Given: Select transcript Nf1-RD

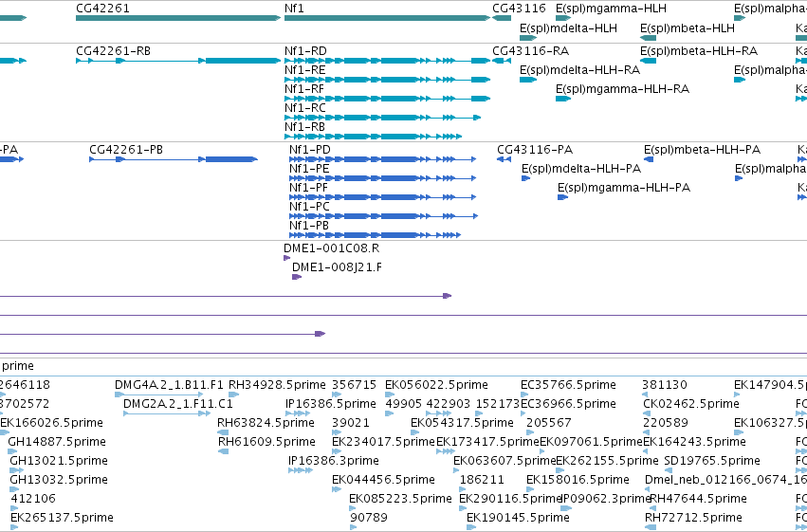Looking at the screenshot, I should point(387,61).
